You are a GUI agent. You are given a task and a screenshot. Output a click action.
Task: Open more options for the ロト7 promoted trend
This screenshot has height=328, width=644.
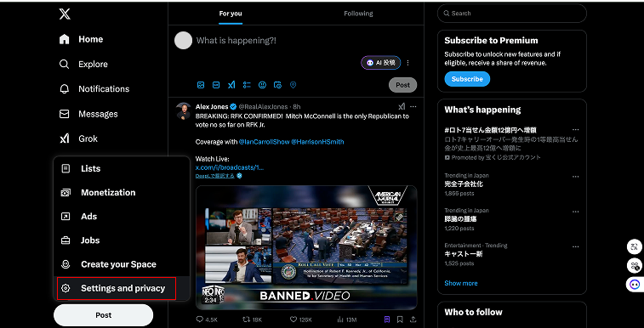(576, 130)
